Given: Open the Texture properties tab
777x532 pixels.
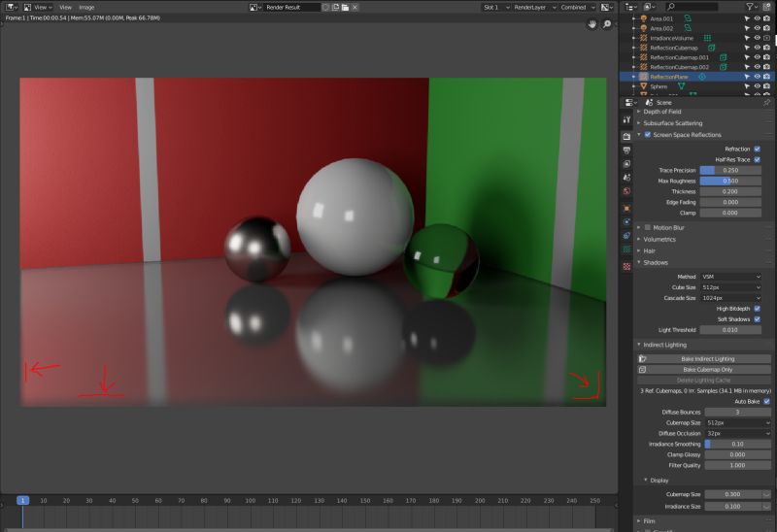Looking at the screenshot, I should (626, 267).
